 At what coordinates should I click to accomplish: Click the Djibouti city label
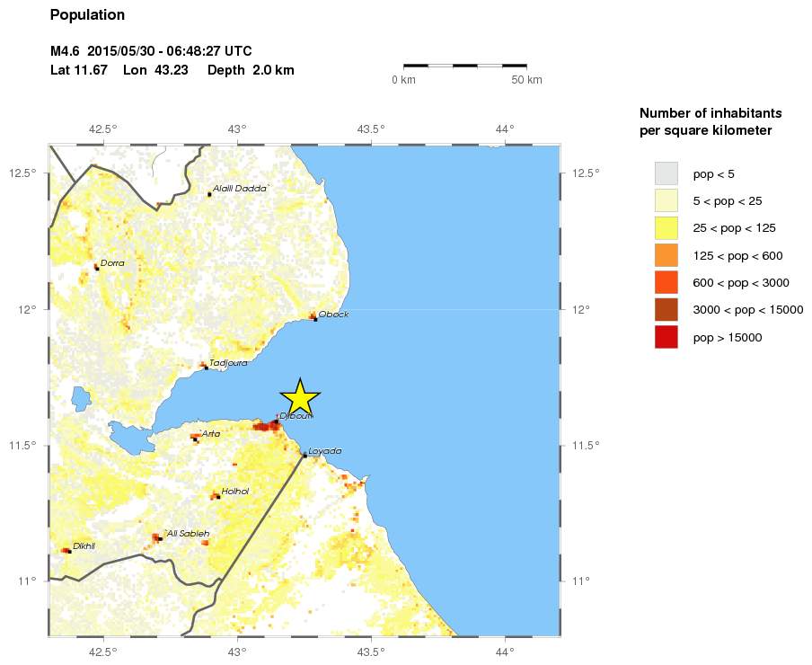coord(296,416)
